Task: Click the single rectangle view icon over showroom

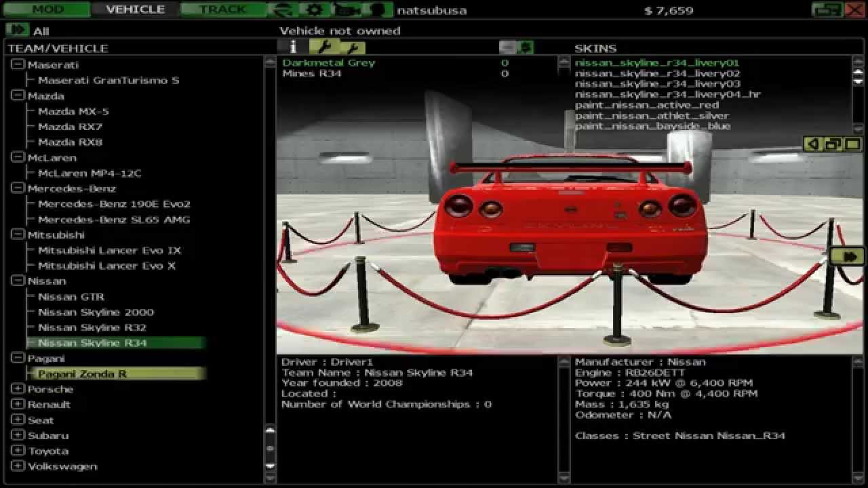Action: [x=852, y=144]
